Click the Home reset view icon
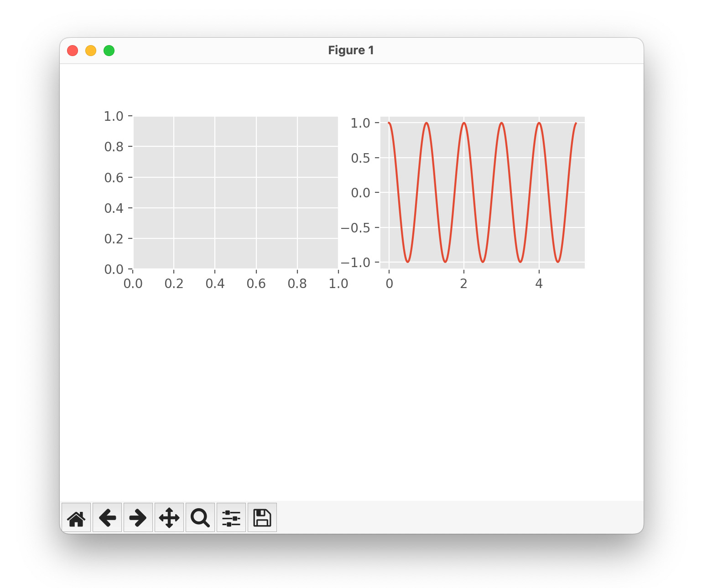 point(76,518)
